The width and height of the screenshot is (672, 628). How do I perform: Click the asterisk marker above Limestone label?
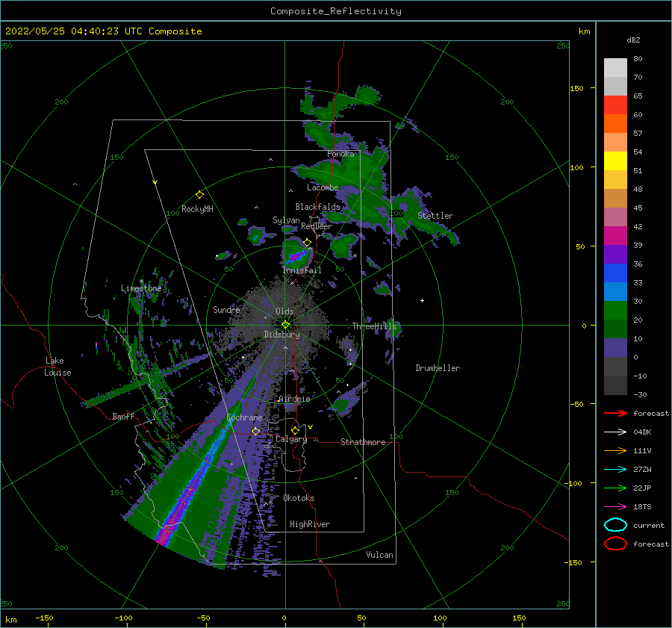point(141,282)
